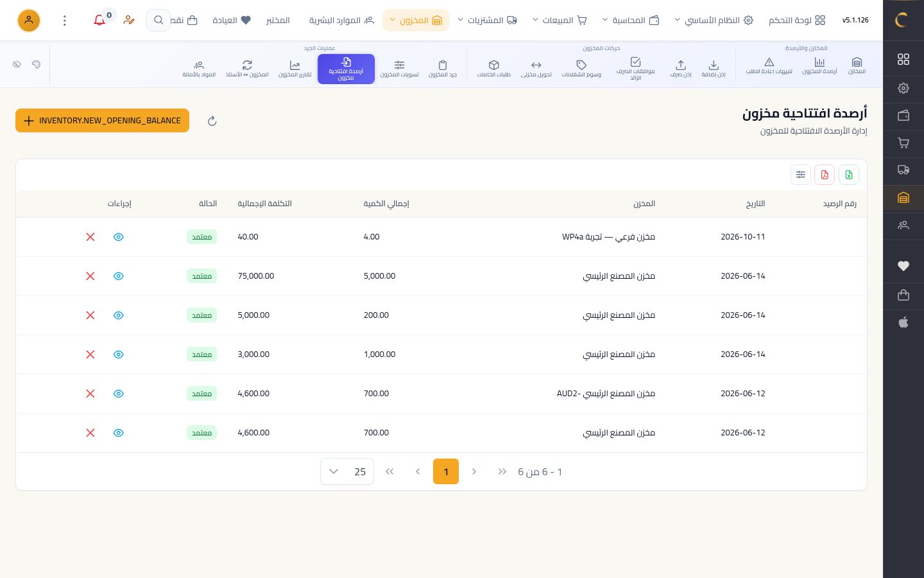924x578 pixels.
Task: Expand the المبيعات sales menu
Action: tap(560, 21)
